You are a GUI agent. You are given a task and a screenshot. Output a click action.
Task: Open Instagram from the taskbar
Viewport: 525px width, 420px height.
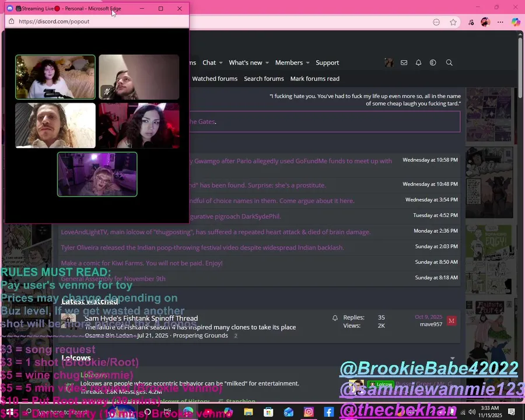309,412
